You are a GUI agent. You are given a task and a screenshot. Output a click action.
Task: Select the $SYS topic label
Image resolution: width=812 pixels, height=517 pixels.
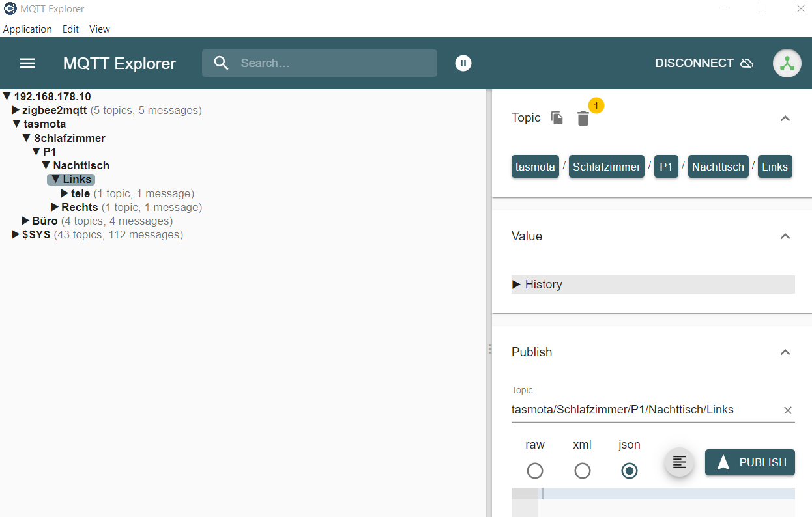[36, 234]
